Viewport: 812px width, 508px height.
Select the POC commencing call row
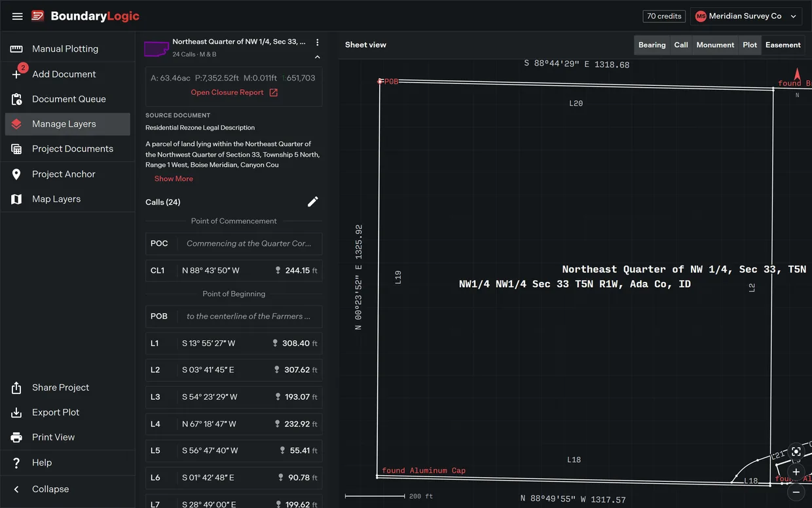pyautogui.click(x=234, y=244)
